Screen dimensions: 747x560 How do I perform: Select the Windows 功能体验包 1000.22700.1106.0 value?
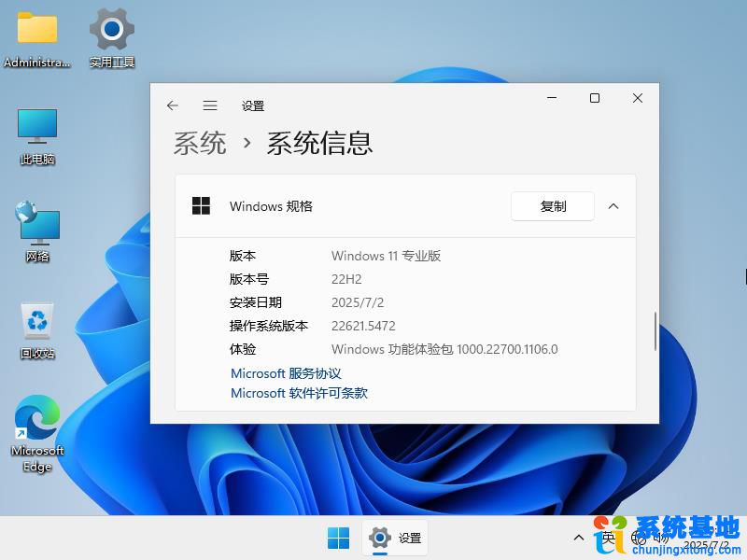[x=444, y=349]
